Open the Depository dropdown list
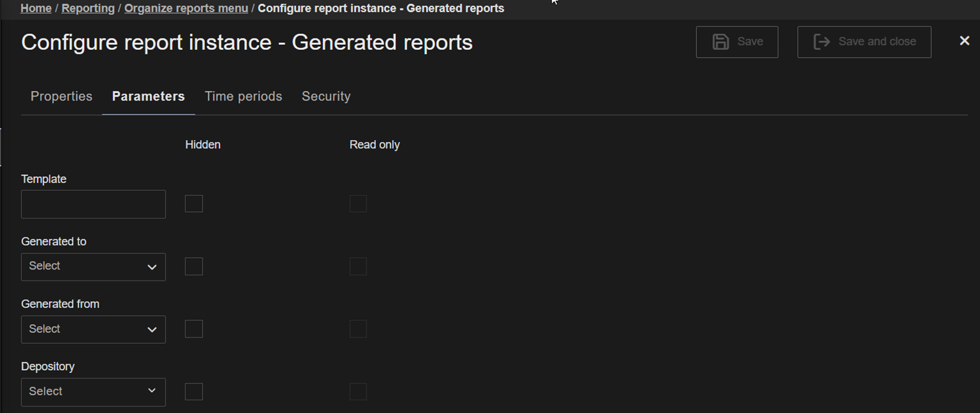980x413 pixels. (93, 391)
